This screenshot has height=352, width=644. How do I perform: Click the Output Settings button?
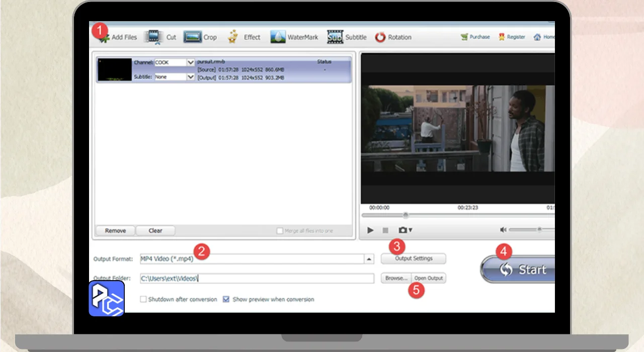point(414,258)
